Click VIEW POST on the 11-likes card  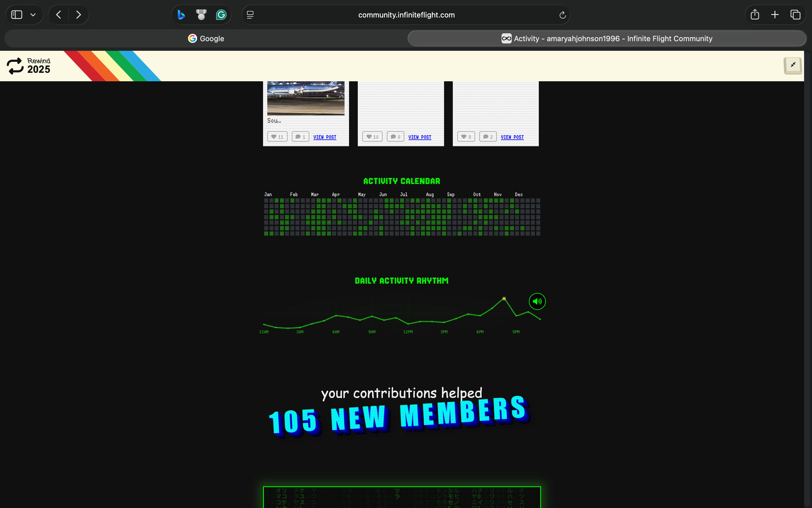click(324, 137)
